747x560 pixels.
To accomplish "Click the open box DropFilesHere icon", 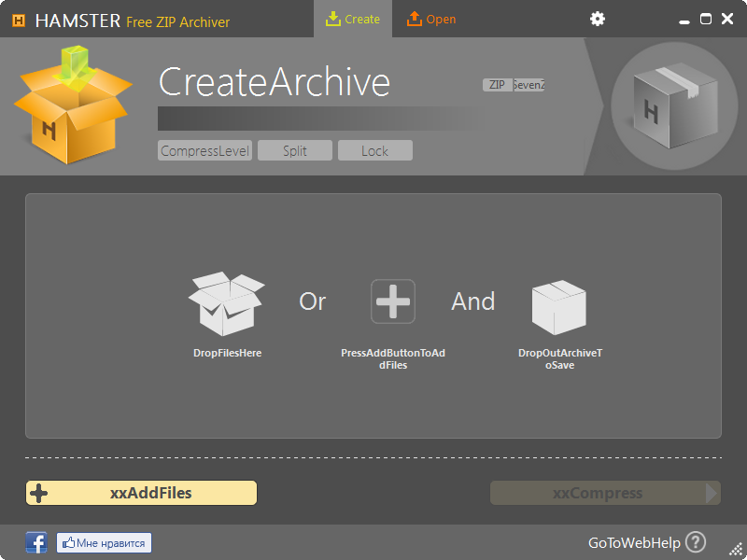I will tap(226, 303).
